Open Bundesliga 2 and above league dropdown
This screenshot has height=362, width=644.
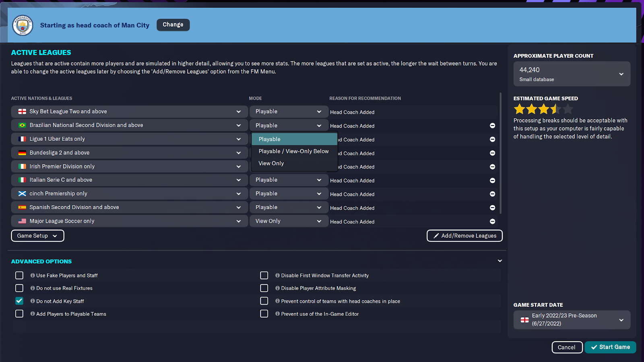[x=129, y=152]
